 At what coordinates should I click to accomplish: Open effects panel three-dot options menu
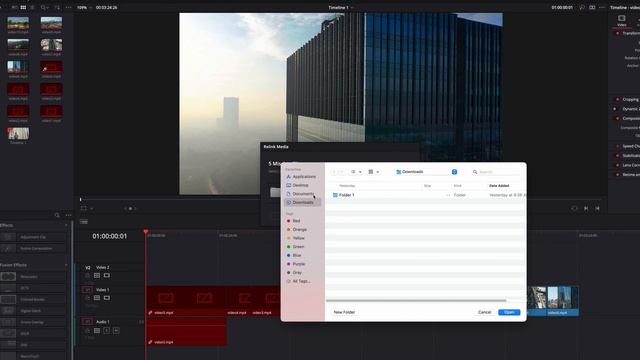coord(68,215)
